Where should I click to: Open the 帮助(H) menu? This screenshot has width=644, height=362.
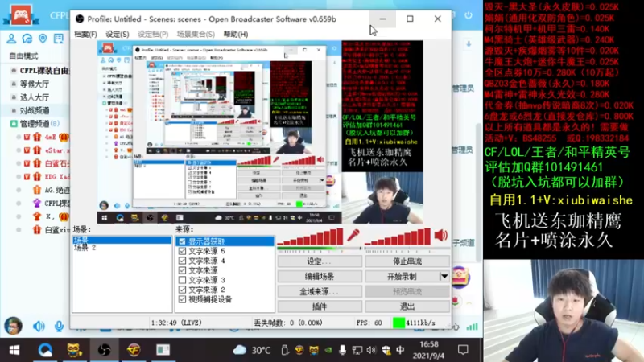236,34
